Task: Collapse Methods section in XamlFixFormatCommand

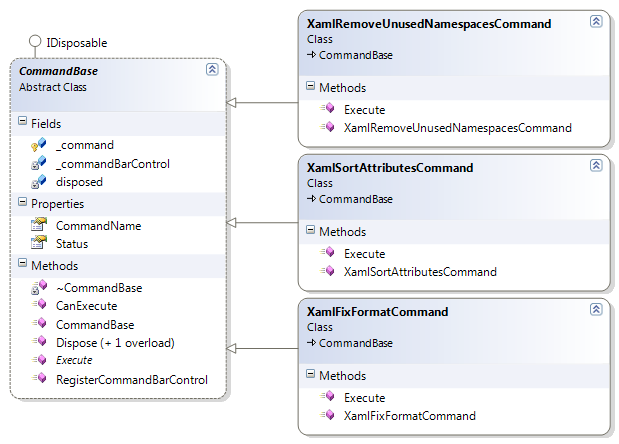Action: coord(311,374)
